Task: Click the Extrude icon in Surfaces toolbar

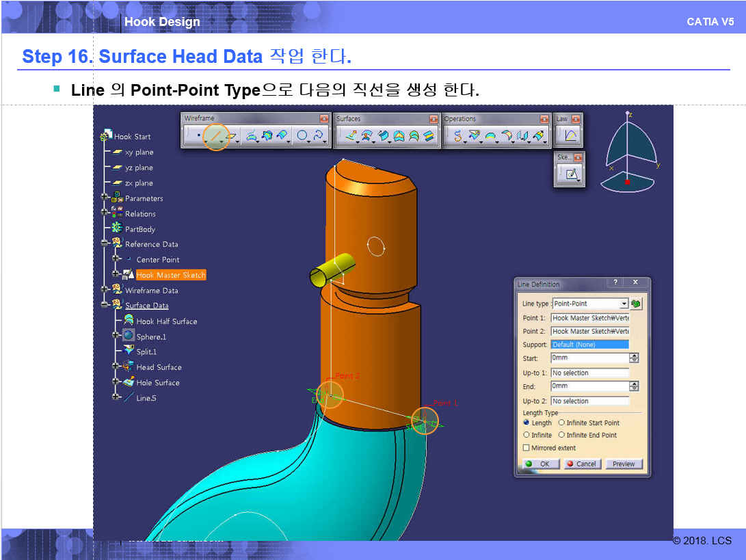Action: pyautogui.click(x=350, y=136)
